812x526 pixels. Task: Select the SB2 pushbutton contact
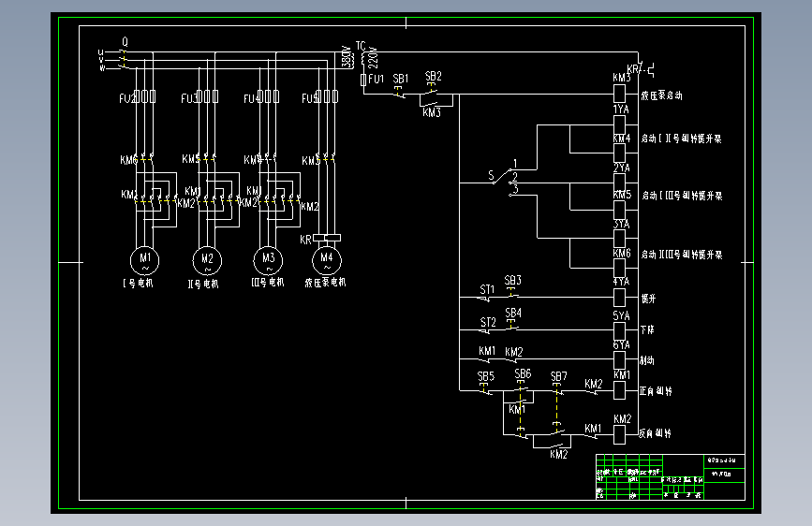pos(430,90)
